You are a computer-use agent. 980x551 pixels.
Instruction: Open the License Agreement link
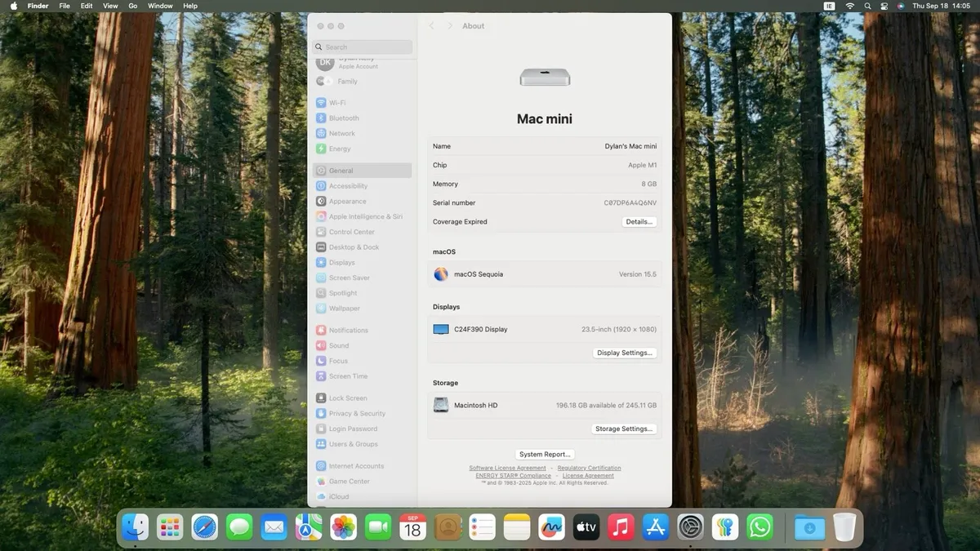point(588,476)
